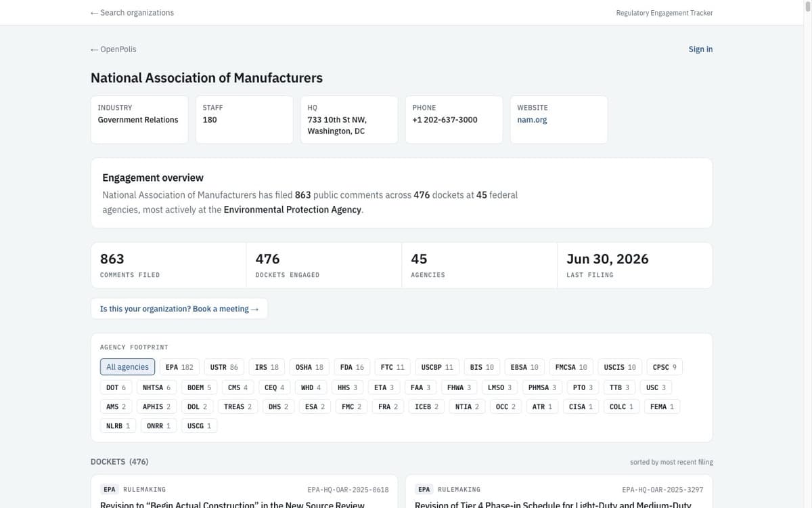
Task: Filter by USCBP 11 chip
Action: tap(437, 367)
